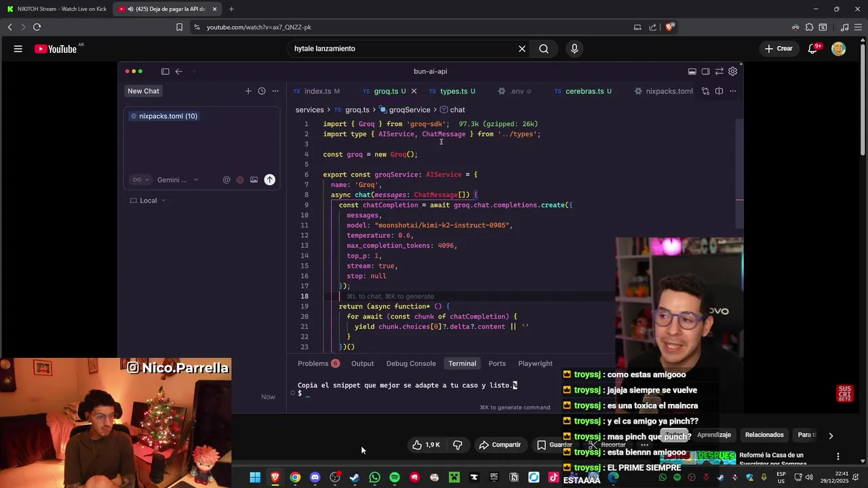Viewport: 868px width, 488px height.
Task: Open Spotify from the taskbar
Action: [x=395, y=477]
